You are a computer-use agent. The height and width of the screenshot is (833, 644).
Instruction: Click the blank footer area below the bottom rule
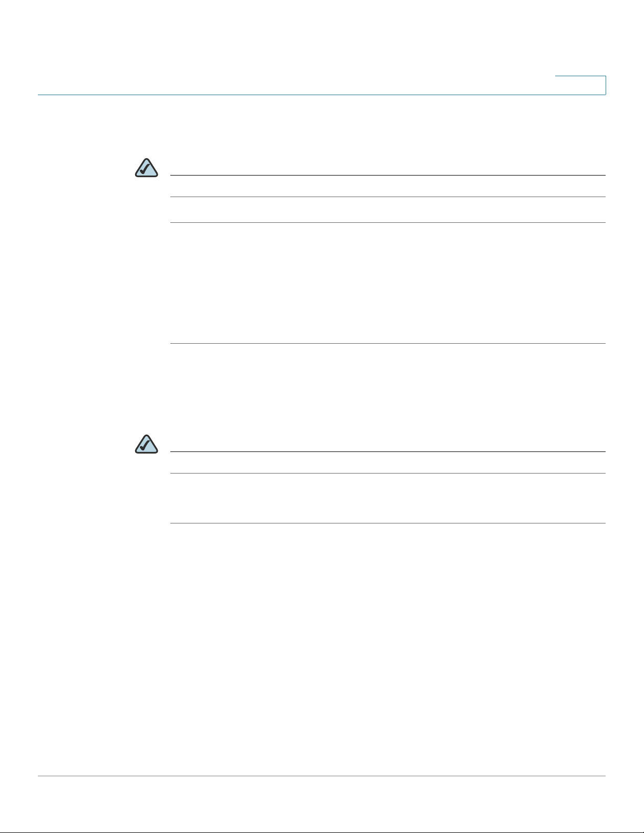(x=322, y=804)
